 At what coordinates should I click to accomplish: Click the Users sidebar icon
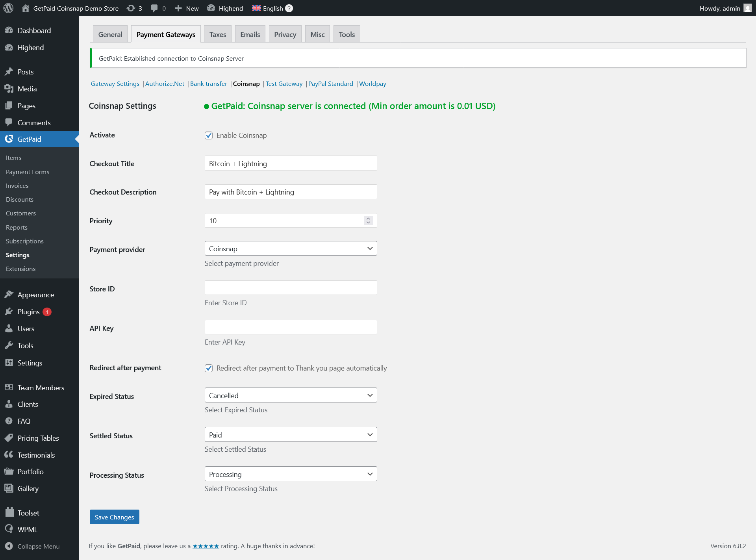[x=9, y=328]
